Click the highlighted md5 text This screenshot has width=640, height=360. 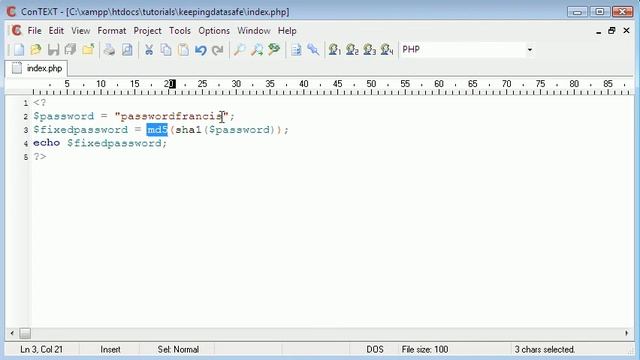pyautogui.click(x=157, y=130)
